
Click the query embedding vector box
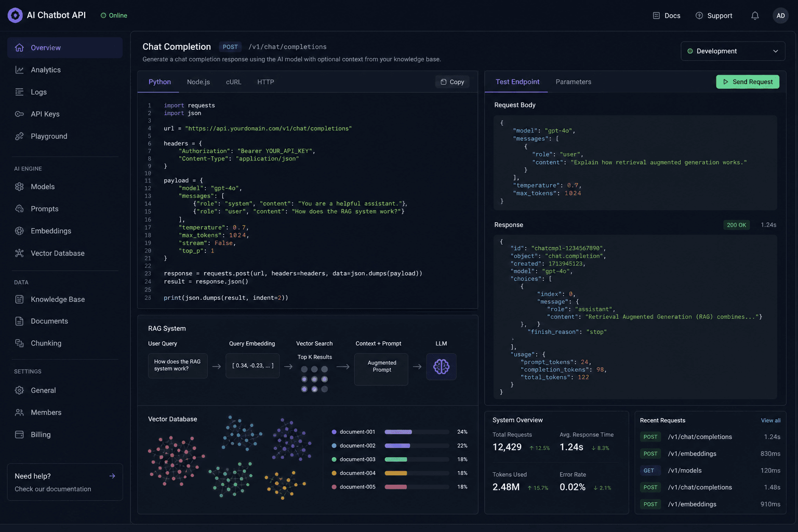252,366
